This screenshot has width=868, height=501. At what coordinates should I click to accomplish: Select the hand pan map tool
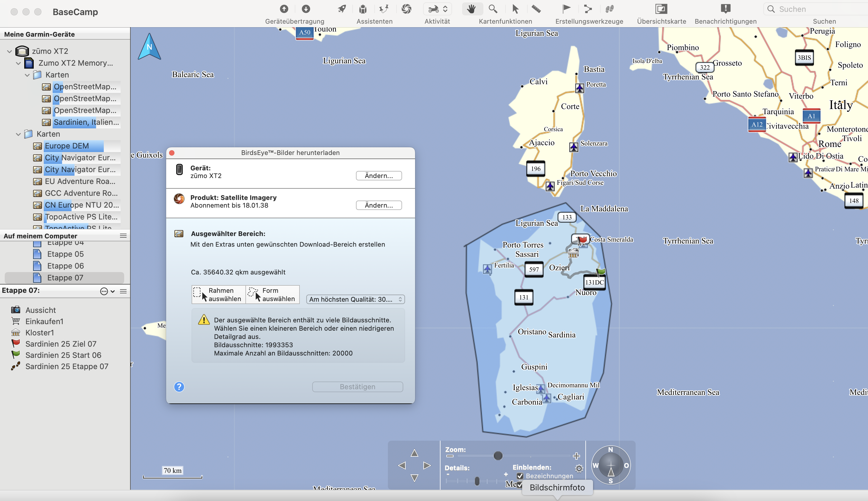[x=472, y=9]
